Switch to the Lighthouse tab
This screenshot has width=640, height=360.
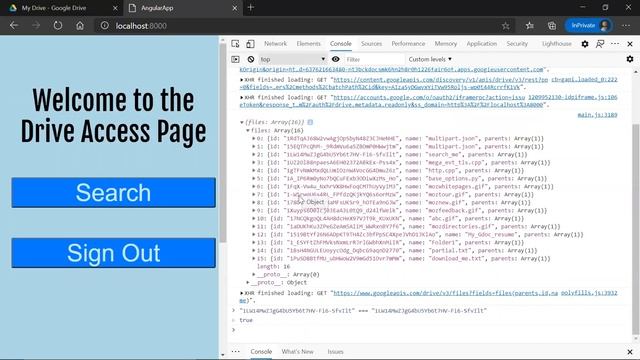coord(557,44)
